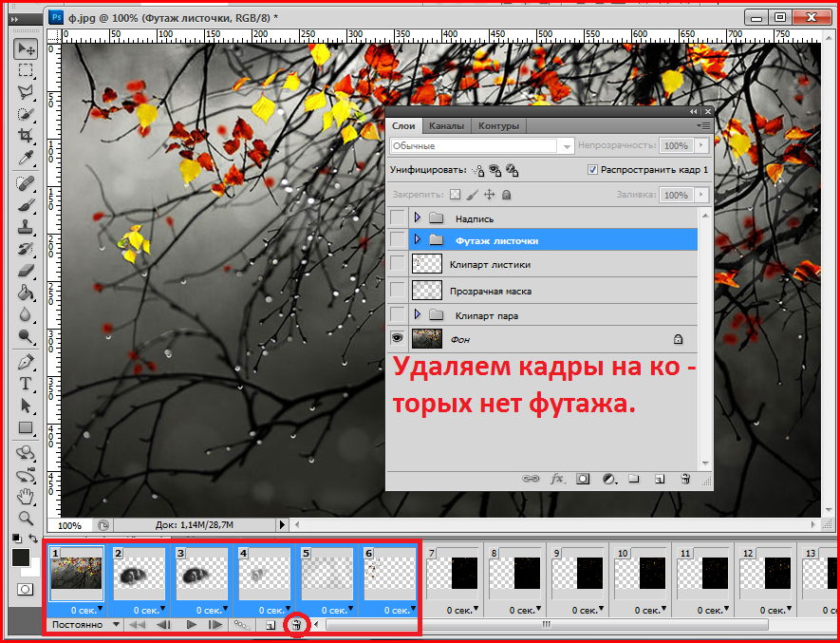
Task: Open the Layers panel options menu
Action: (703, 126)
